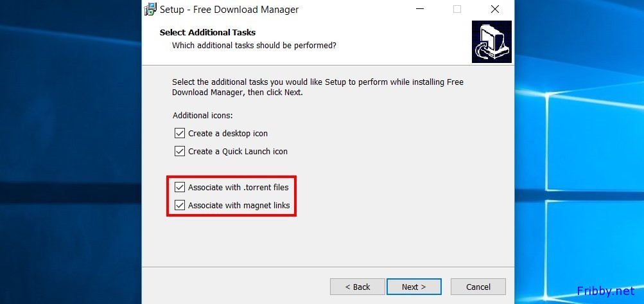Cancel the setup wizard
The image size is (644, 304).
pyautogui.click(x=478, y=287)
